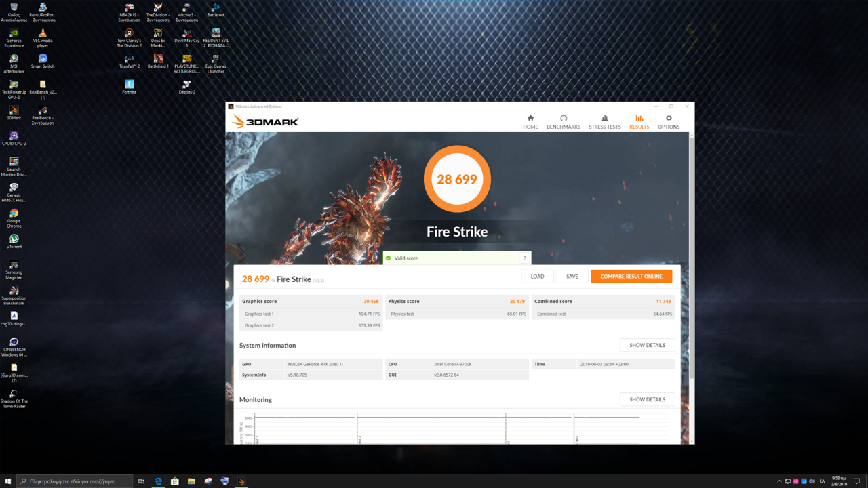
Task: Select the witcher3 desktop shortcut
Action: (x=186, y=12)
